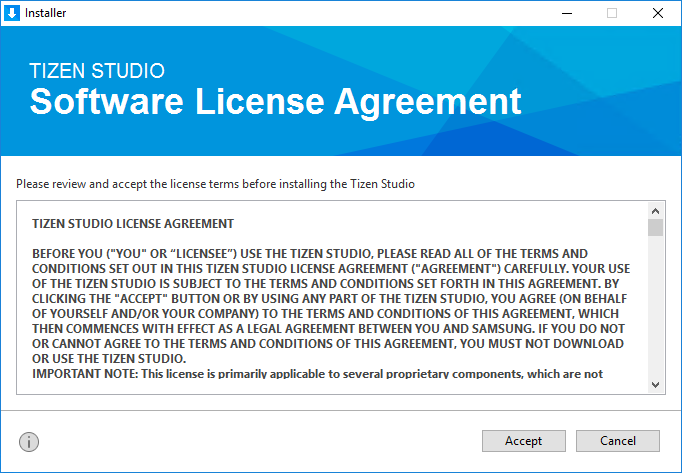Click the Installer download icon in title bar
682x473 pixels.
tap(12, 13)
